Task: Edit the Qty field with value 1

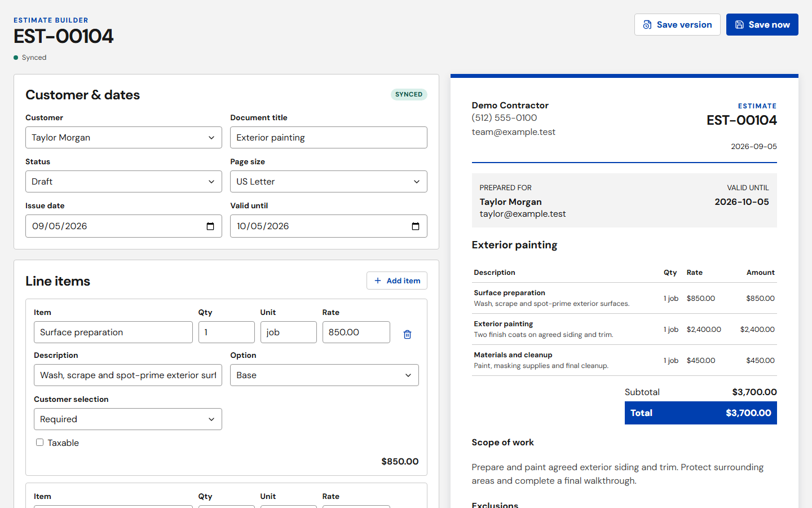Action: pyautogui.click(x=227, y=332)
